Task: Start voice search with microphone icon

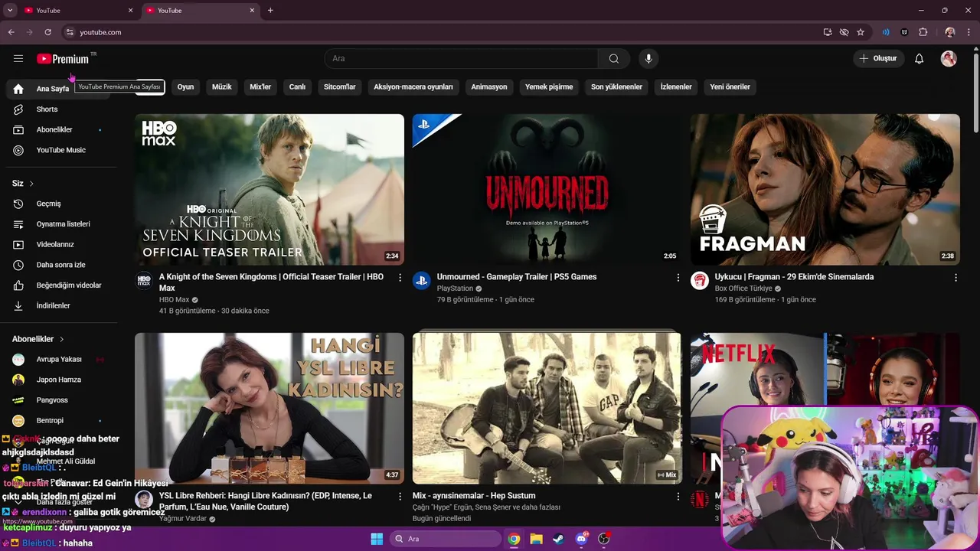Action: click(x=648, y=59)
